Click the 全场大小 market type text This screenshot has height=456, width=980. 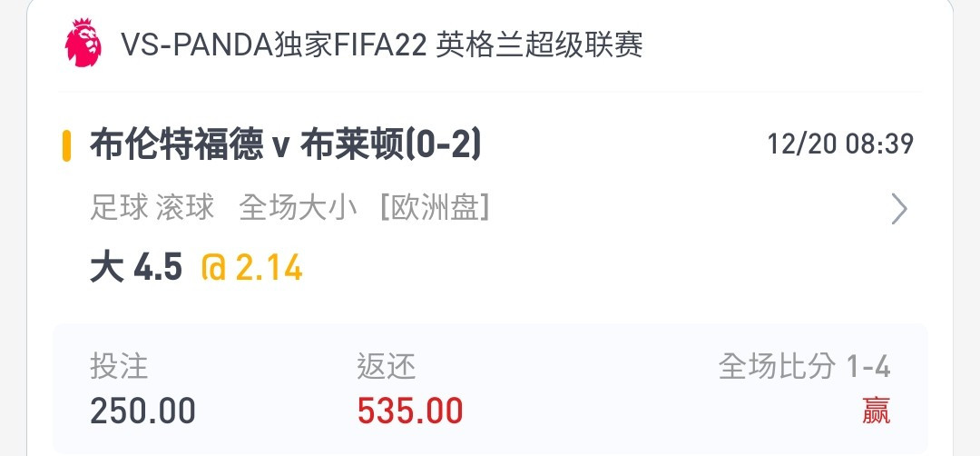(298, 208)
